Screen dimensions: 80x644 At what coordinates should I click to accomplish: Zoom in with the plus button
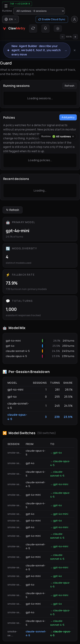point(75,37)
